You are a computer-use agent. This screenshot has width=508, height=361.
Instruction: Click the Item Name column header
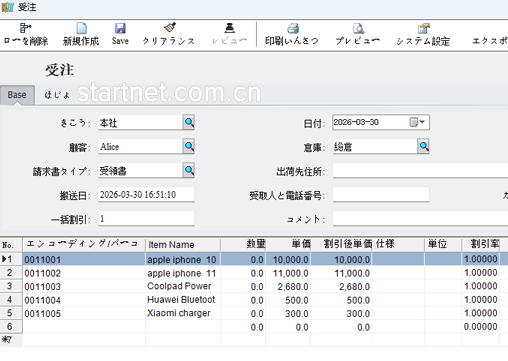tap(183, 245)
